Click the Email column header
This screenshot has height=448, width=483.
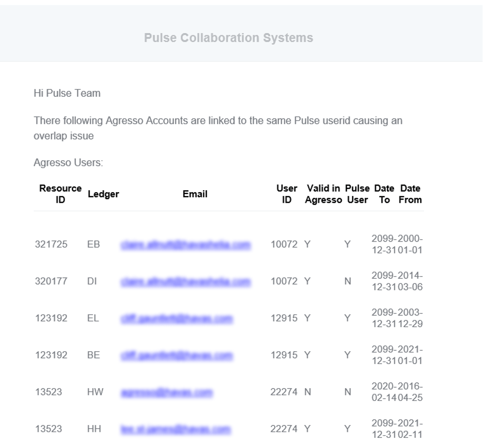tap(195, 194)
